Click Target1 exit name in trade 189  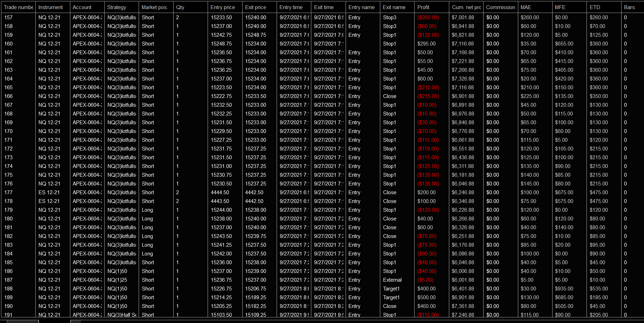coord(391,297)
